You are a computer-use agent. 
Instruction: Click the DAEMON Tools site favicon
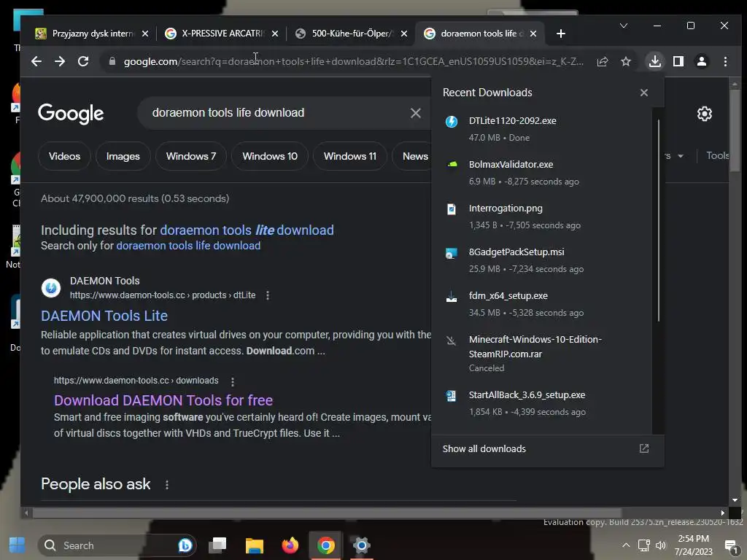[x=51, y=288]
